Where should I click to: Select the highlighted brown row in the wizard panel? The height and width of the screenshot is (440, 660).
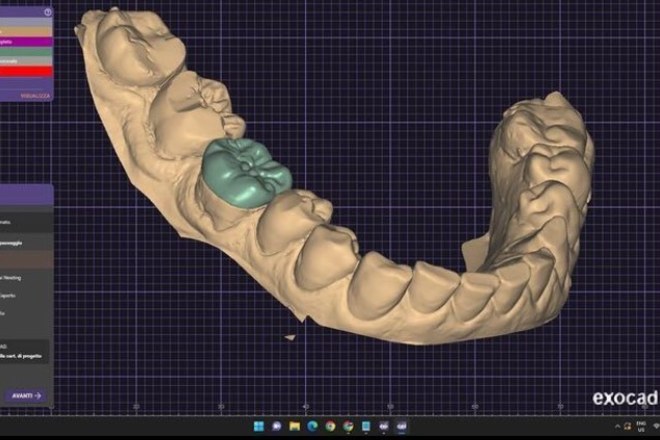click(26, 260)
